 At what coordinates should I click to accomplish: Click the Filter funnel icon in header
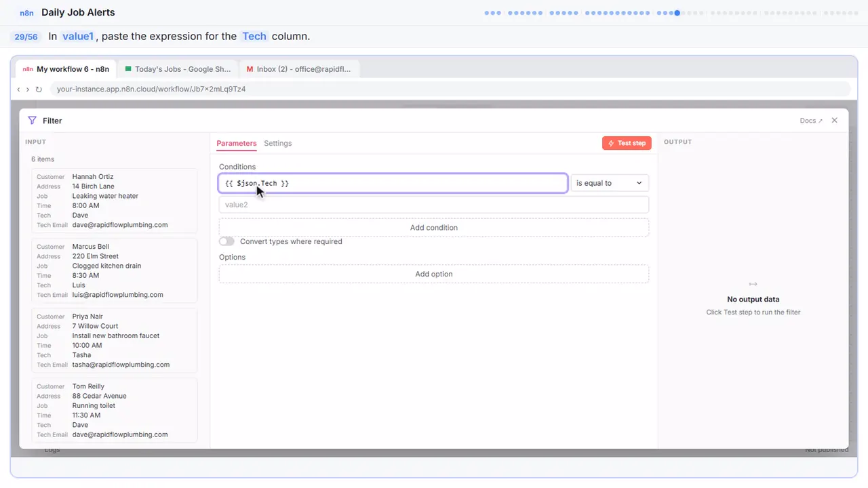[x=32, y=121]
